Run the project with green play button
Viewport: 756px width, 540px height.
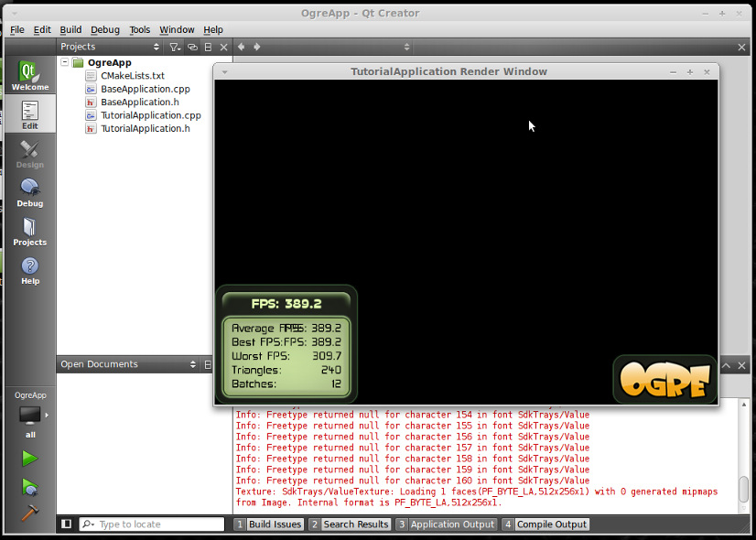tap(29, 458)
